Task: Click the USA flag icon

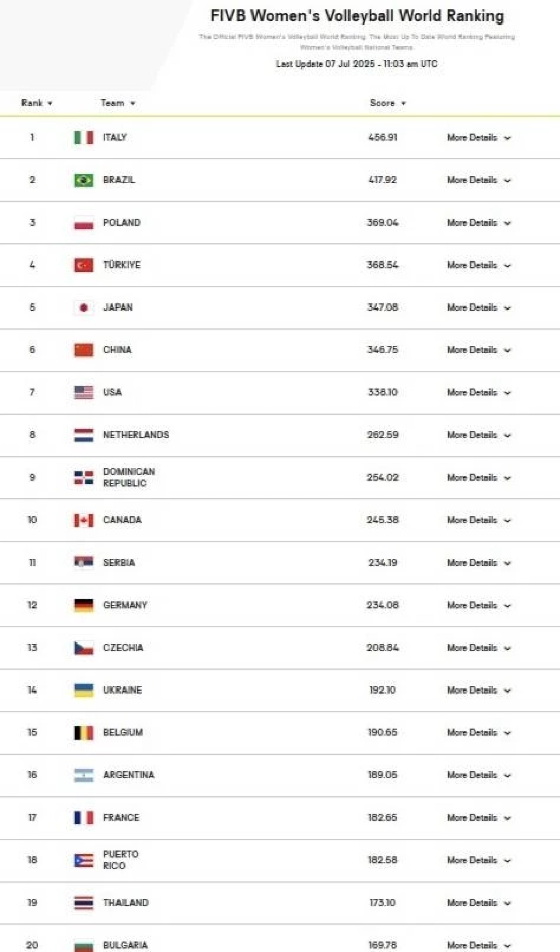Action: (82, 393)
